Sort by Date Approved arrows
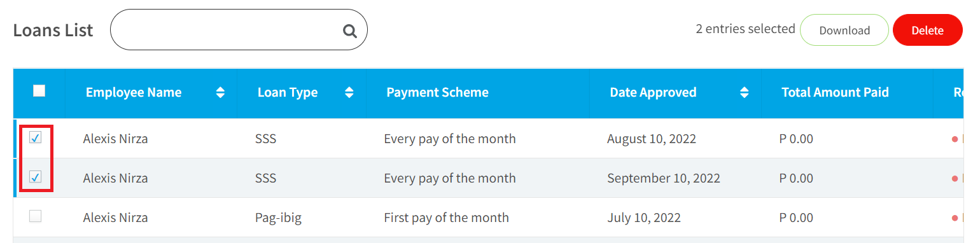Screen dimensions: 980x243 click(744, 93)
